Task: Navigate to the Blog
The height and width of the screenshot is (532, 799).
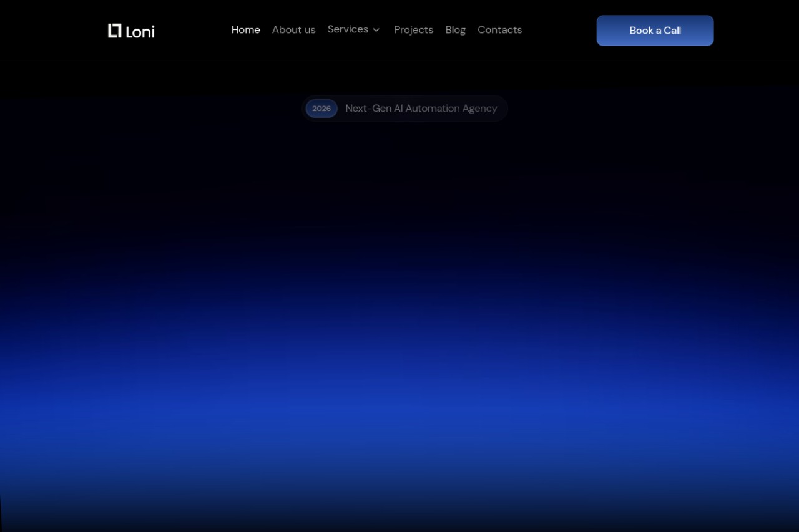Action: coord(455,30)
